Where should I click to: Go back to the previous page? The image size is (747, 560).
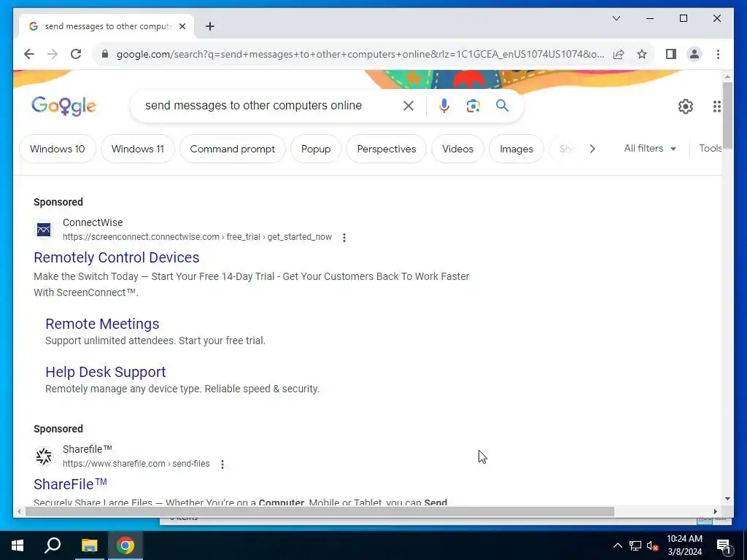click(29, 54)
